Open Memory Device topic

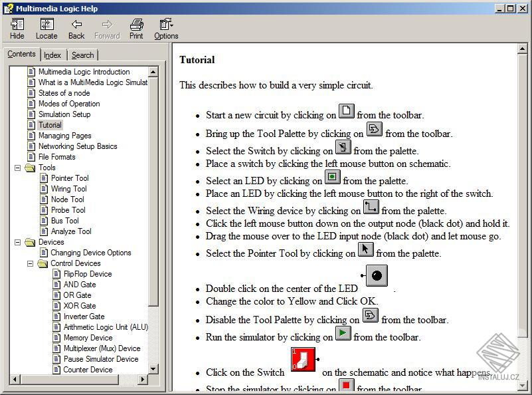point(88,338)
